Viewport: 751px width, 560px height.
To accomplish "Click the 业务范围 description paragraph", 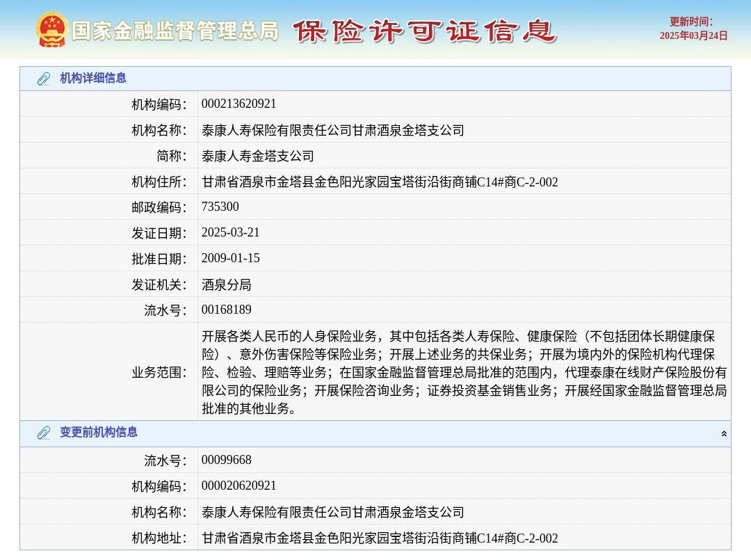I will (464, 372).
